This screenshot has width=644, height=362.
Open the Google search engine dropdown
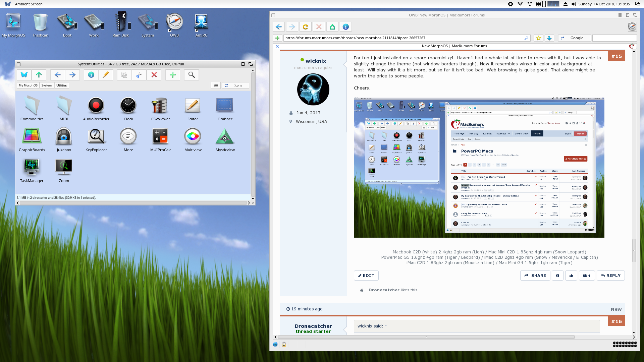tap(574, 38)
